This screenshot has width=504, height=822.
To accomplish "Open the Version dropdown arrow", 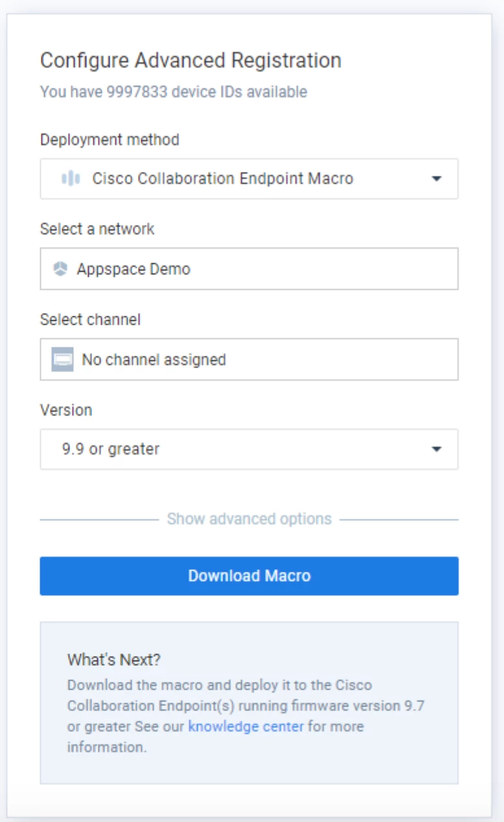I will [437, 449].
